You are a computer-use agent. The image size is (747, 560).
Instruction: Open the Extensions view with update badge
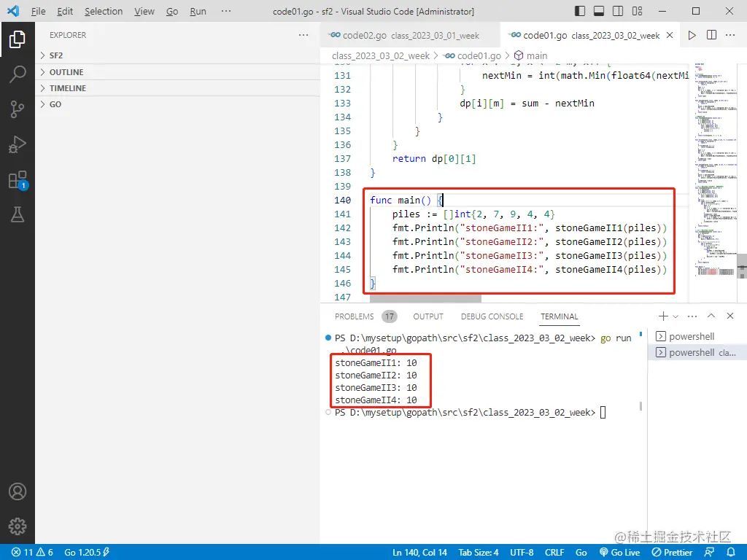[18, 180]
